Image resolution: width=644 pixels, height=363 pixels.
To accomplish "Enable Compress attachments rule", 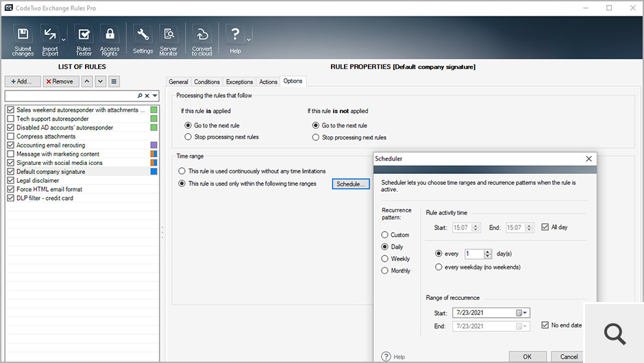I will [11, 136].
